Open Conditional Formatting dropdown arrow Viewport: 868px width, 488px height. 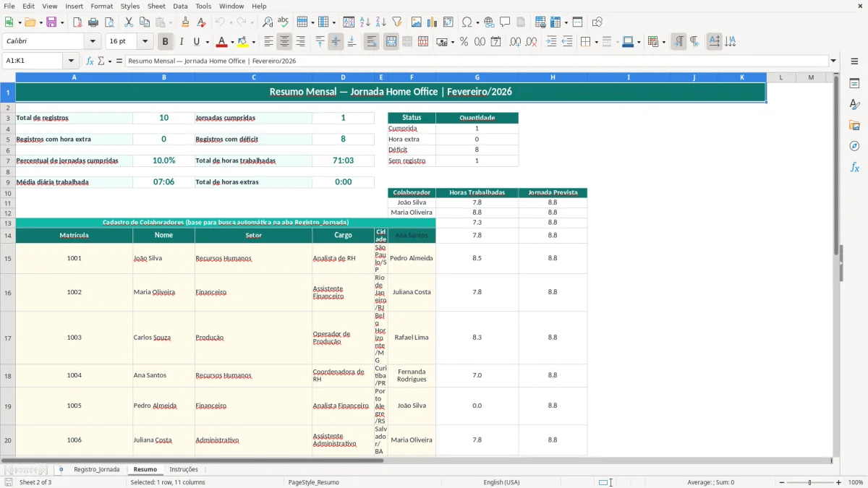tap(663, 42)
